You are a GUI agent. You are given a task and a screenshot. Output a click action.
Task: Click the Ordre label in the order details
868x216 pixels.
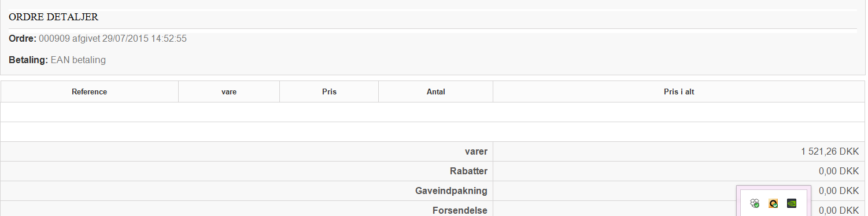(23, 39)
